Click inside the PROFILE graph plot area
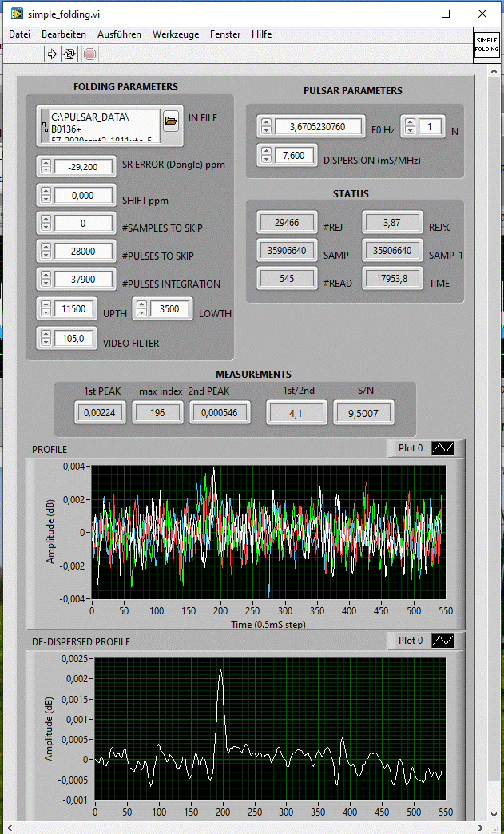 (x=268, y=532)
